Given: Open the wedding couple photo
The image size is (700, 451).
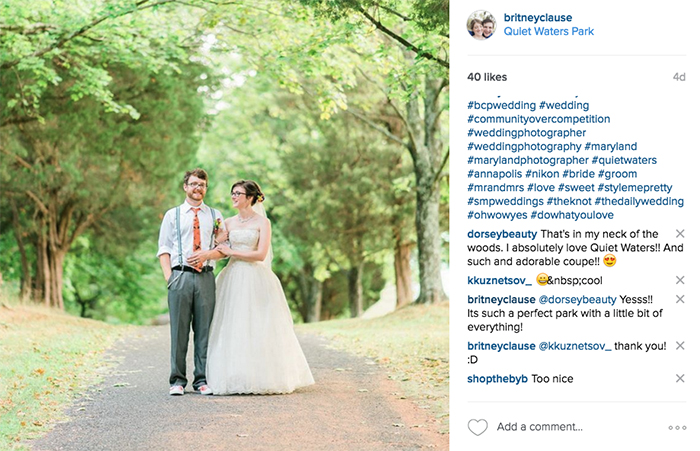Looking at the screenshot, I should (225, 226).
